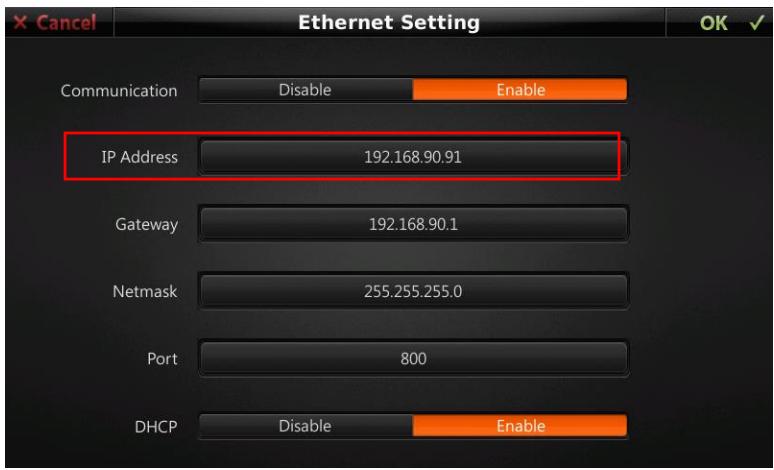Edit the IP Address field 192.168.90.91

pyautogui.click(x=413, y=157)
